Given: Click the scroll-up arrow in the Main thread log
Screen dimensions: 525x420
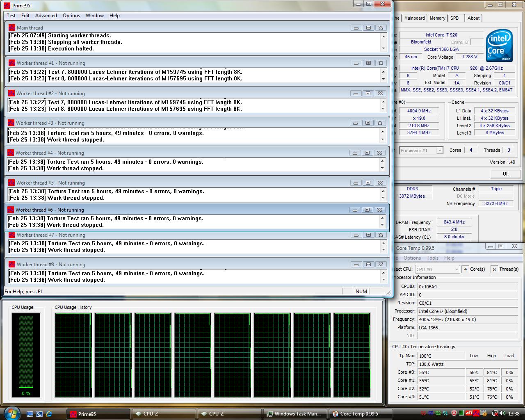Looking at the screenshot, I should 383,36.
